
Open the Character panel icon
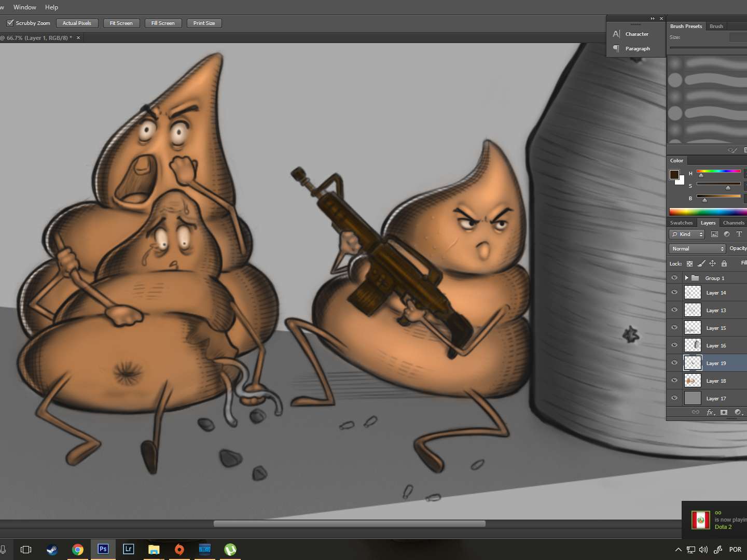click(x=616, y=34)
